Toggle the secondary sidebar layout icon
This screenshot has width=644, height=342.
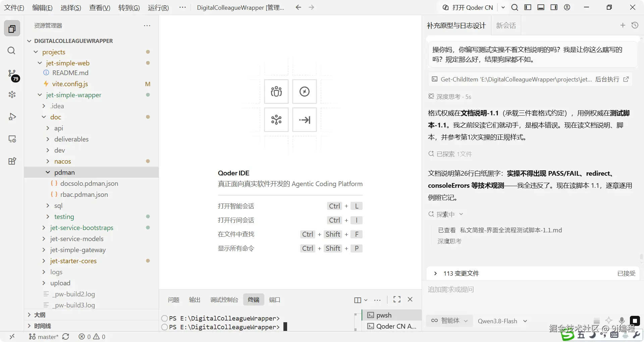554,7
